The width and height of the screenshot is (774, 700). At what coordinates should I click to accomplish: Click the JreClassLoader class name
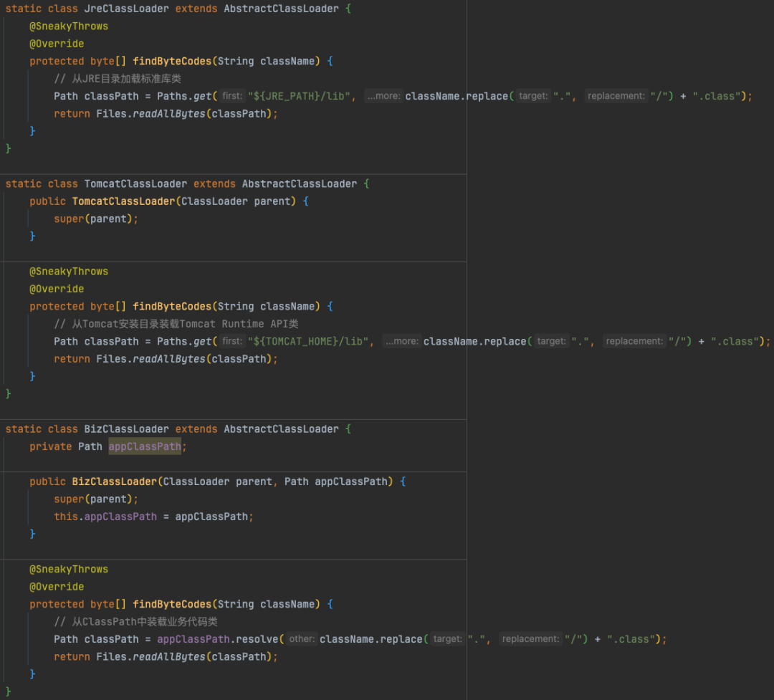click(126, 9)
